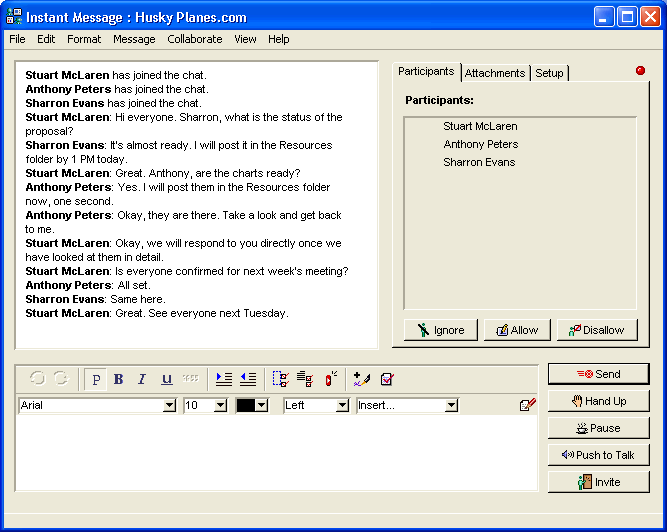This screenshot has width=667, height=532.
Task: Click the notepad edit icon at right of font row
Action: pos(528,405)
